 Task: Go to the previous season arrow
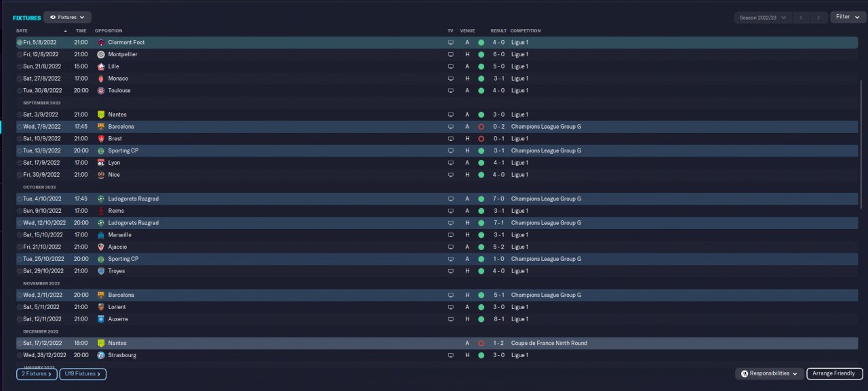(801, 17)
